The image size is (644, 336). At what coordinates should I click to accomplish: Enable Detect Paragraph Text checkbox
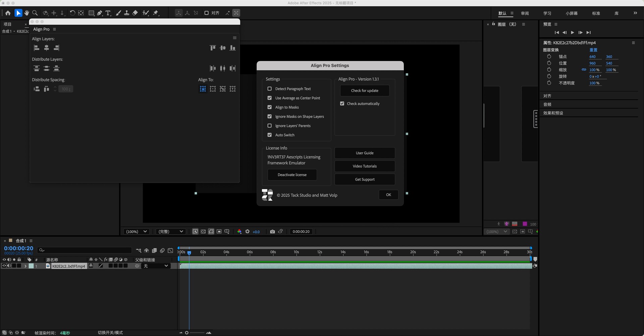(x=269, y=89)
